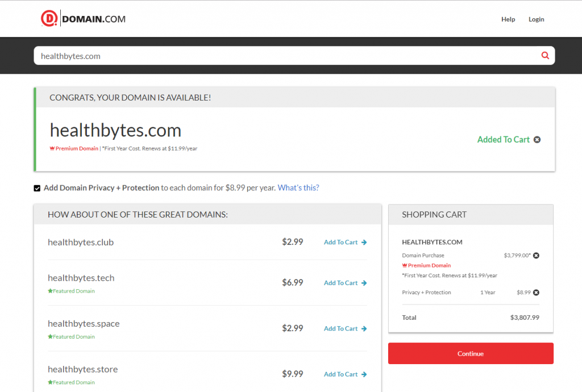This screenshot has width=582, height=392.
Task: Click the red search magnifier icon
Action: [x=545, y=56]
